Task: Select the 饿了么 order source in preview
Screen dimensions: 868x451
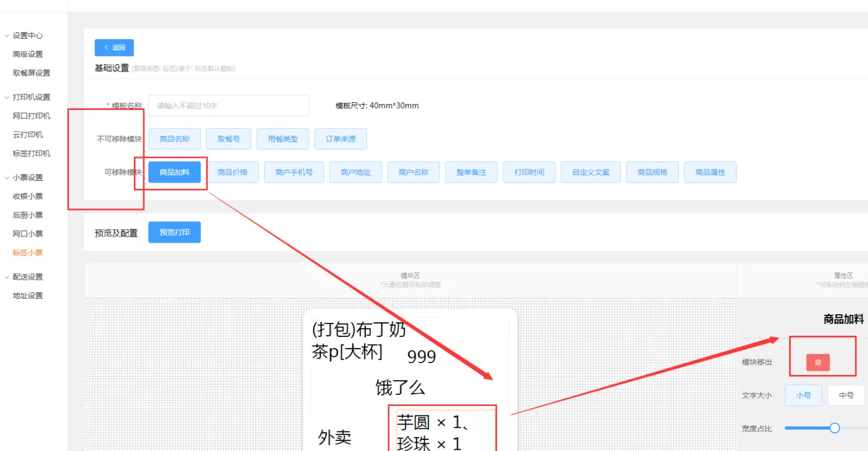Action: pos(400,387)
